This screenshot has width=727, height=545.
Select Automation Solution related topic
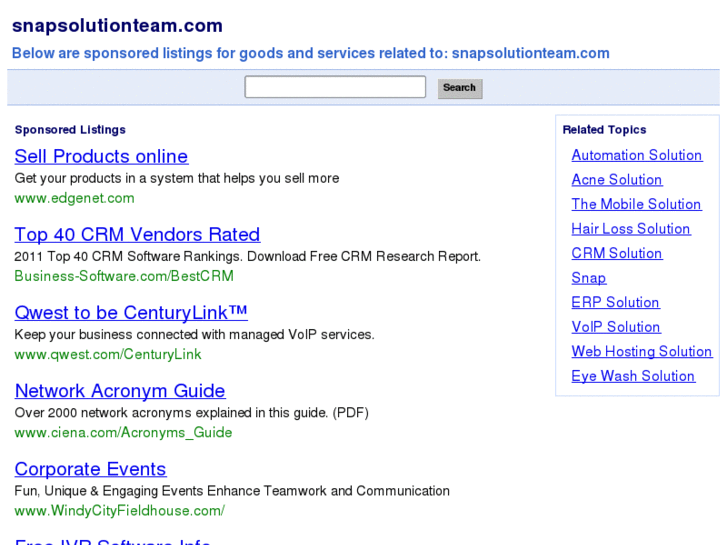click(637, 155)
